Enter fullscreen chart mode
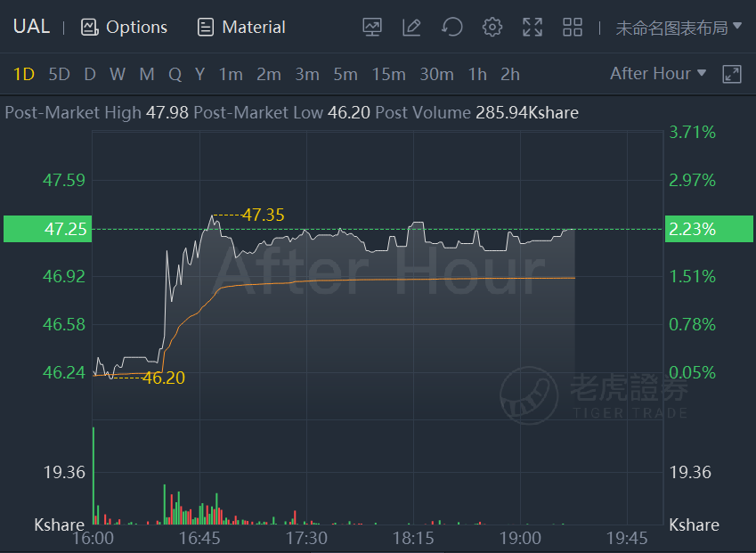Viewport: 756px width, 553px height. click(532, 28)
